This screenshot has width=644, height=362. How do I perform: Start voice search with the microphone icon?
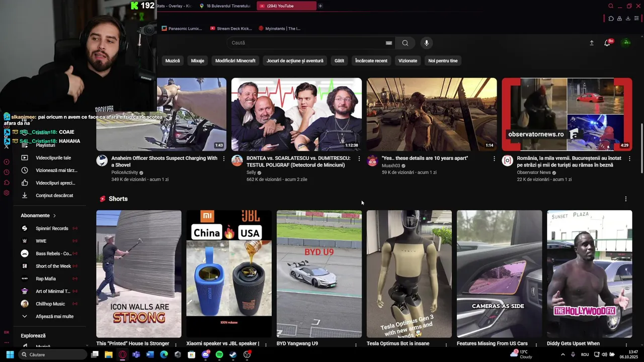(427, 43)
